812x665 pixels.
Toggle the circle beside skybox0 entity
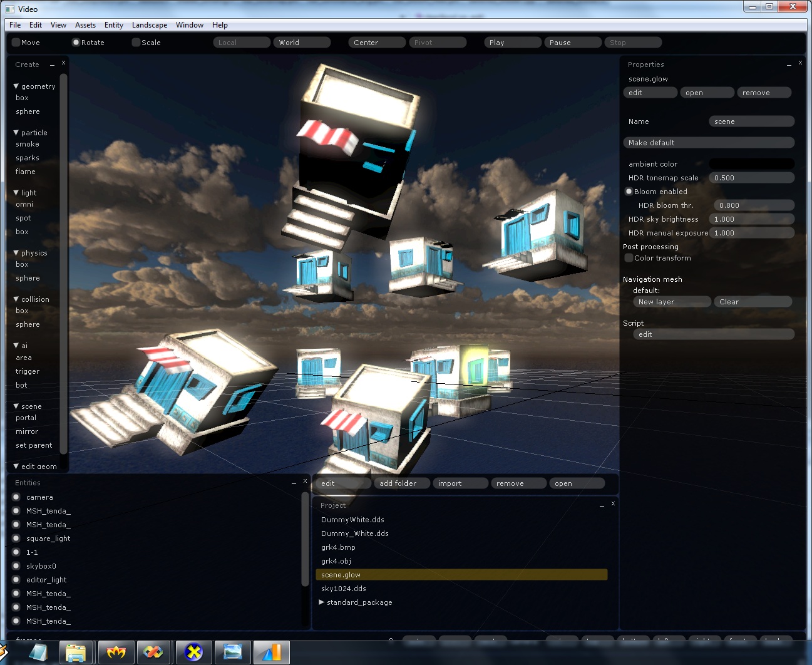[x=16, y=566]
